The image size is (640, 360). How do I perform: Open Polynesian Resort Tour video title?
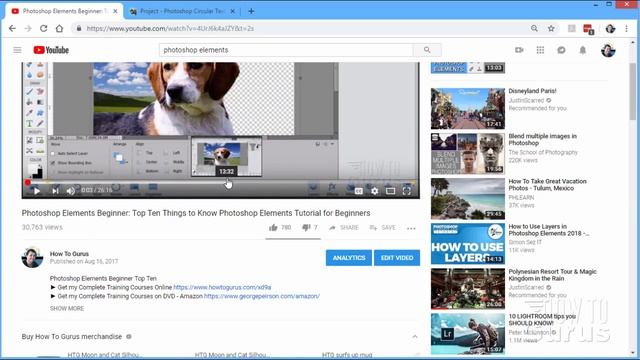pyautogui.click(x=552, y=275)
